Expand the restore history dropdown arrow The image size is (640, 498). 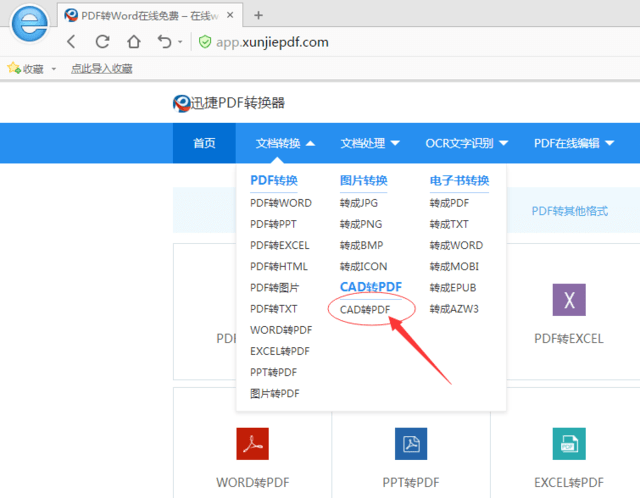point(180,42)
